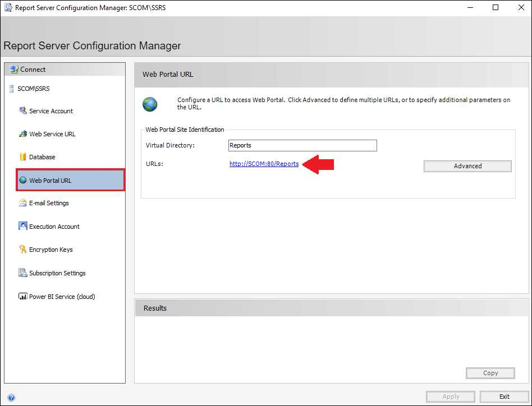Minimize the Report Server Configuration Manager window
The image size is (532, 406).
pos(470,7)
